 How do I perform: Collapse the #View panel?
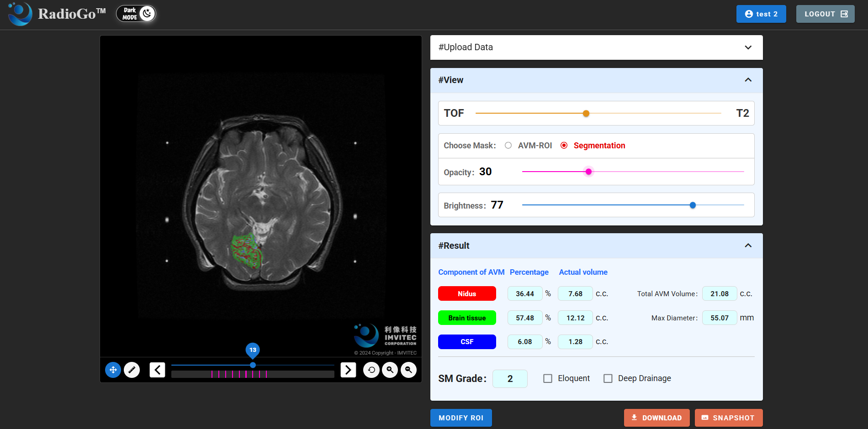(x=597, y=80)
